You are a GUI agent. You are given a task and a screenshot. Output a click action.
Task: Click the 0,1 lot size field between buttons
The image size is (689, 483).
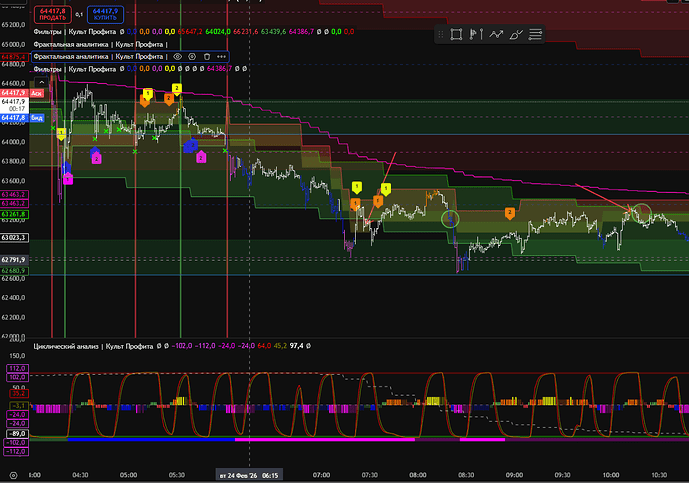78,14
